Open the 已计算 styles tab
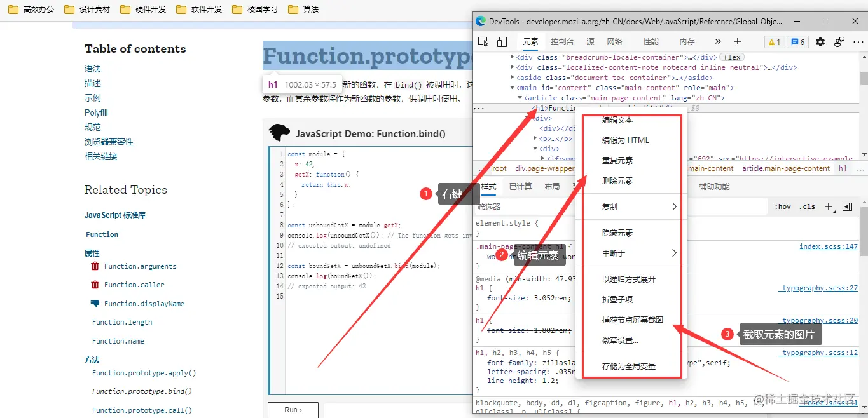Image resolution: width=868 pixels, height=418 pixels. click(x=520, y=187)
